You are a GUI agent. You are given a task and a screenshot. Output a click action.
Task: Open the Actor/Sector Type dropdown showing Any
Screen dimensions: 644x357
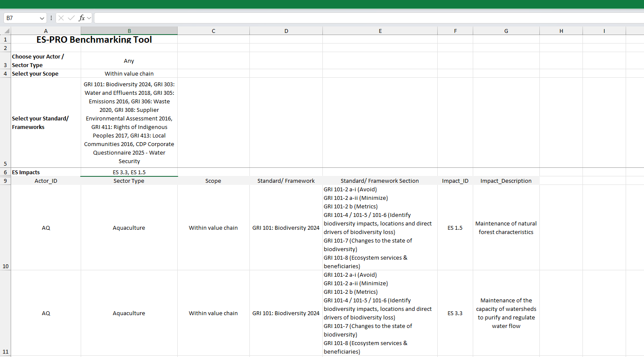click(129, 61)
